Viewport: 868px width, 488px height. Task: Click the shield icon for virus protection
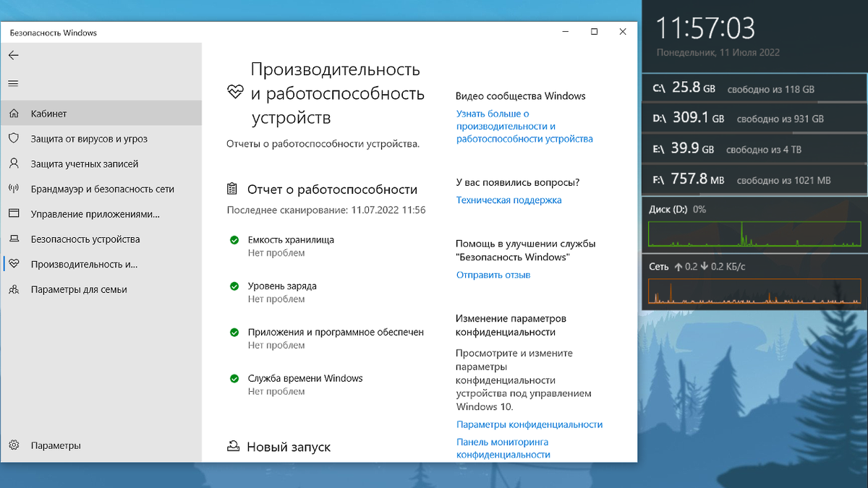click(13, 138)
